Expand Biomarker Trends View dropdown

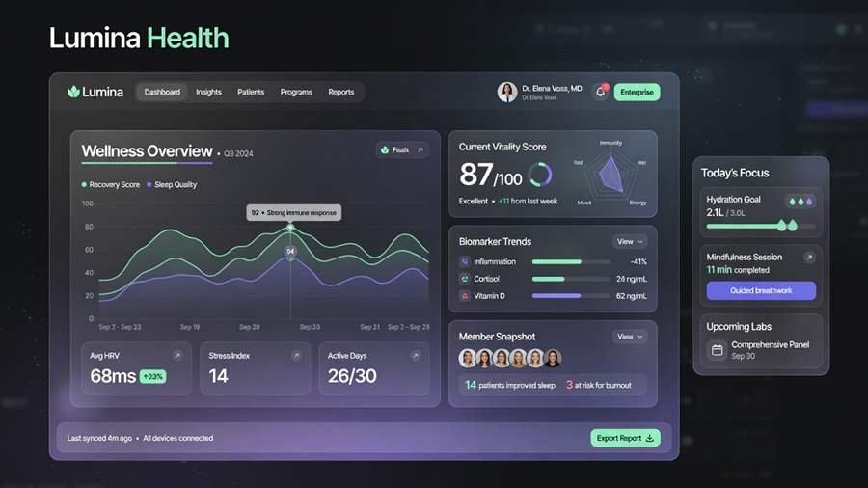[x=630, y=242]
